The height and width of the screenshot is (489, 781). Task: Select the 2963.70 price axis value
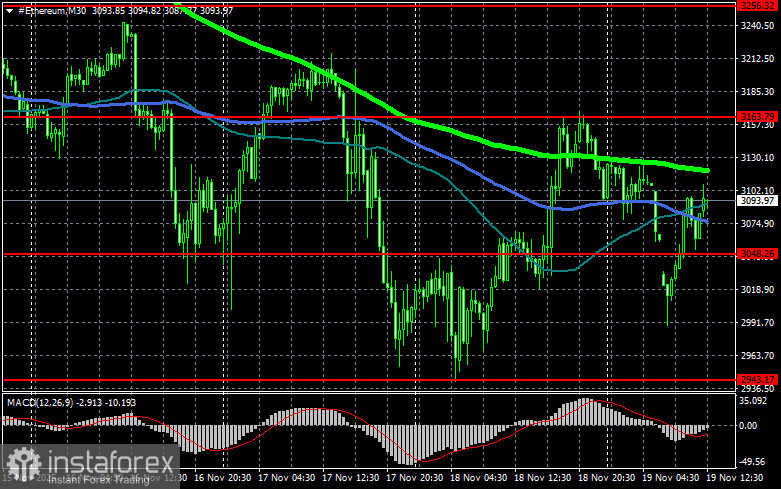(757, 356)
